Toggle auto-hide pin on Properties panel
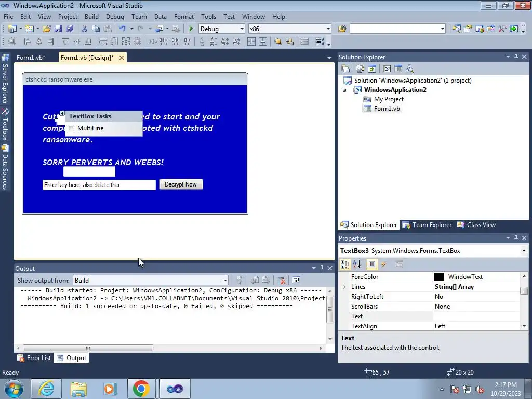Viewport: 532px width, 399px height. pos(516,238)
